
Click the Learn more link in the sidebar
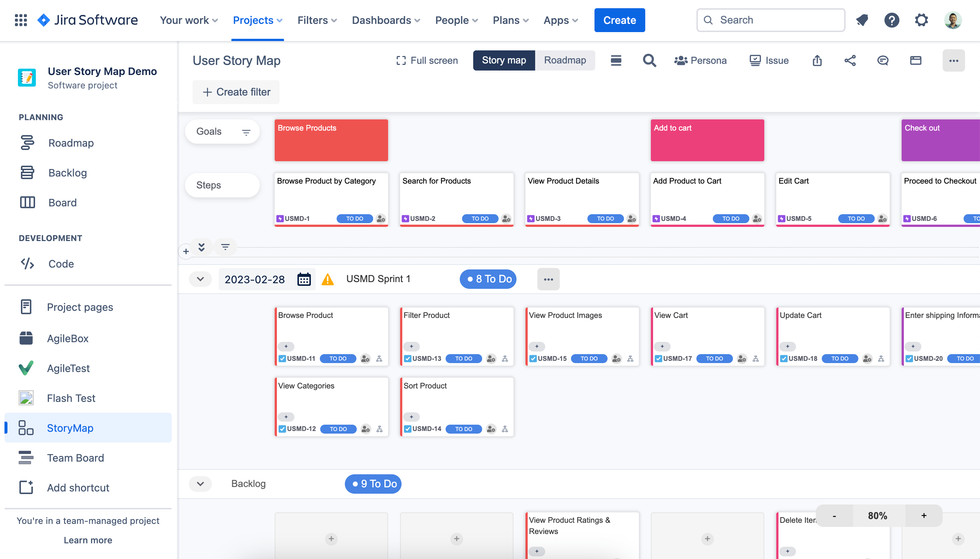pyautogui.click(x=88, y=540)
